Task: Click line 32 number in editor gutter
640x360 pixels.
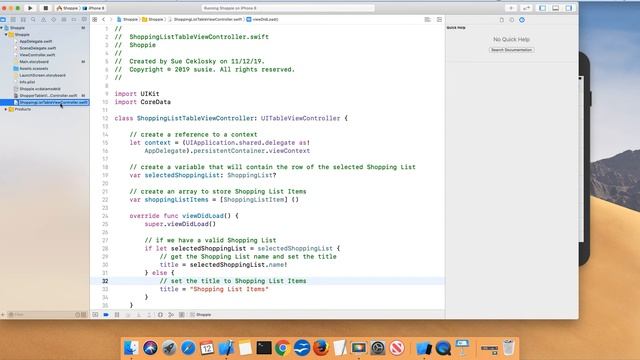Action: click(x=105, y=281)
